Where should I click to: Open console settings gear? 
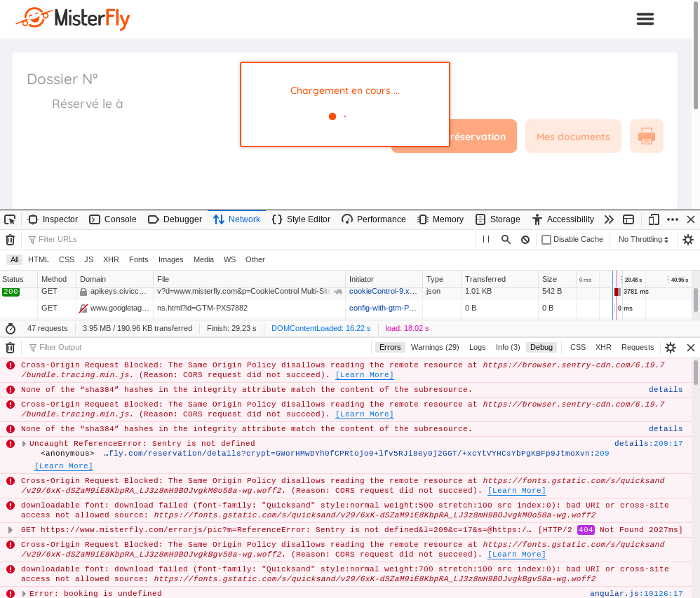(670, 348)
